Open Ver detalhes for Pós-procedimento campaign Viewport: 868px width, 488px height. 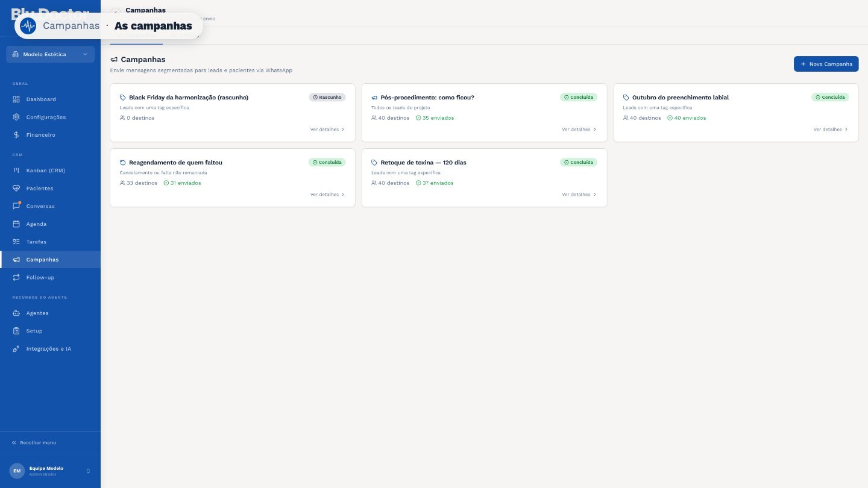coord(579,130)
